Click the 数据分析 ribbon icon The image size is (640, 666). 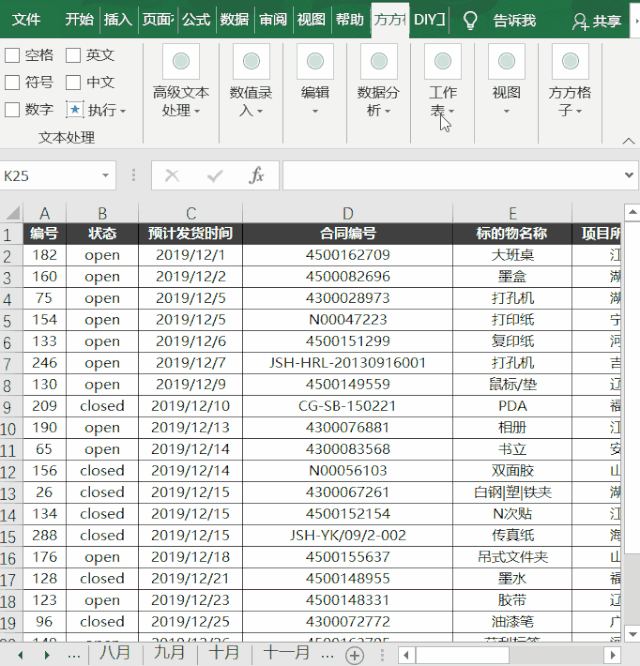pyautogui.click(x=379, y=61)
